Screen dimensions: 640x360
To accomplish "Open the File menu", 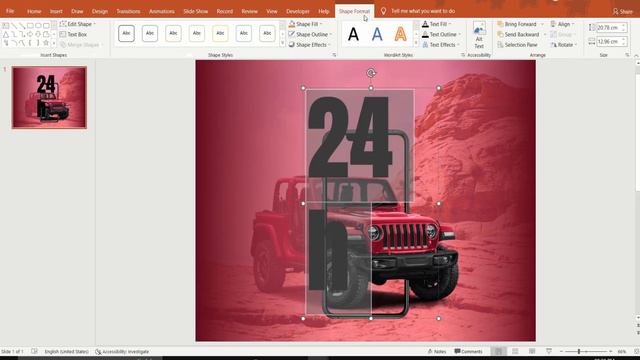I will [10, 11].
